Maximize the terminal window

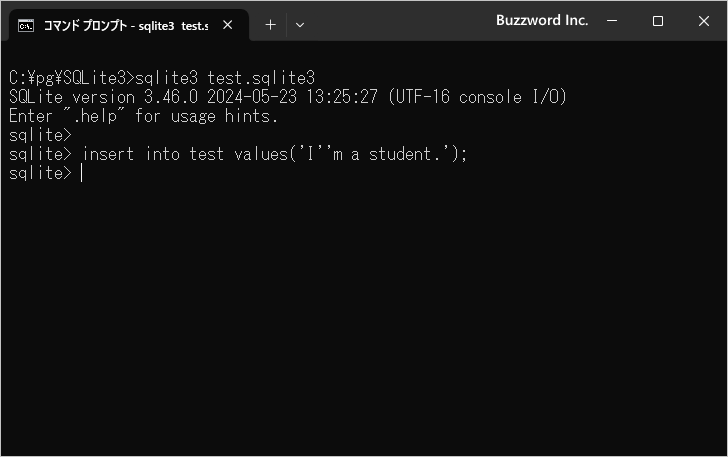pos(657,21)
